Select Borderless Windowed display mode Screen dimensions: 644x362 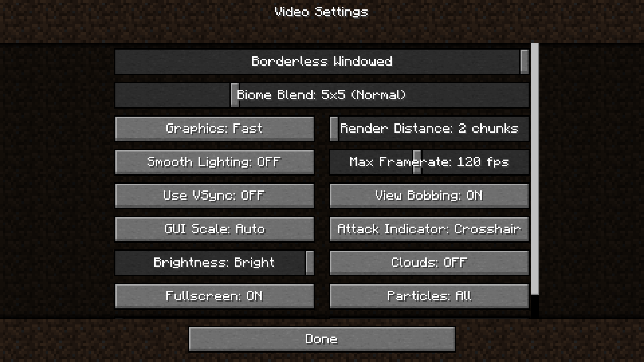(322, 61)
